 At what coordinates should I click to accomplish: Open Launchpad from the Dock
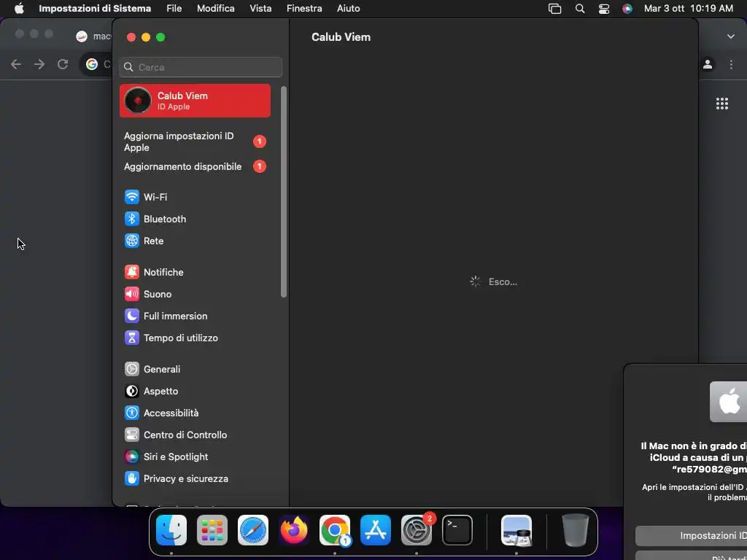click(x=212, y=530)
